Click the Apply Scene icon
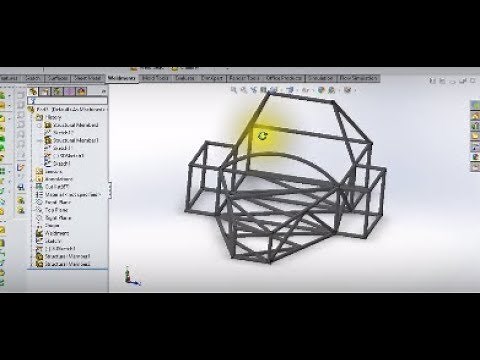 coord(331,90)
